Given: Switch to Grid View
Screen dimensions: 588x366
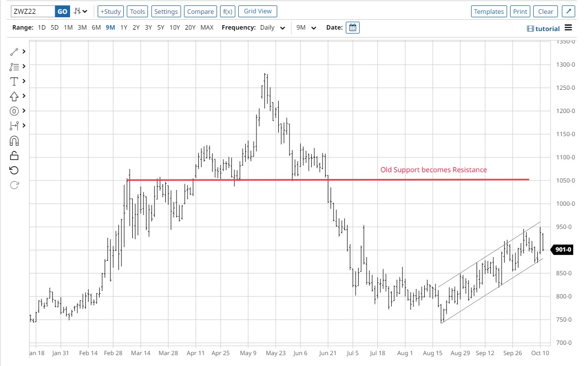Looking at the screenshot, I should pos(257,11).
